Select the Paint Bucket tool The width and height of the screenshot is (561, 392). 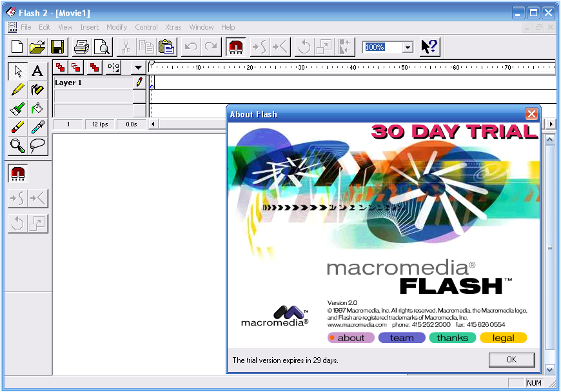(37, 108)
